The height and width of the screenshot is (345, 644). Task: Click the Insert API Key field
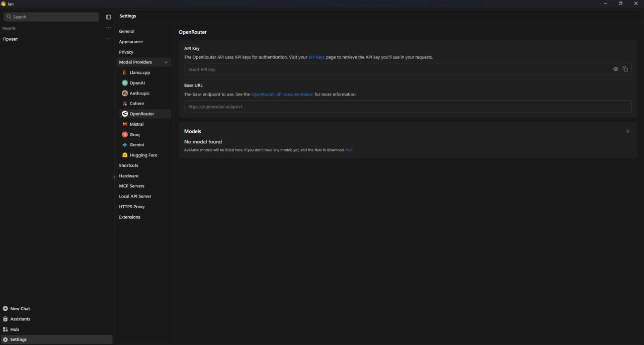coord(396,69)
